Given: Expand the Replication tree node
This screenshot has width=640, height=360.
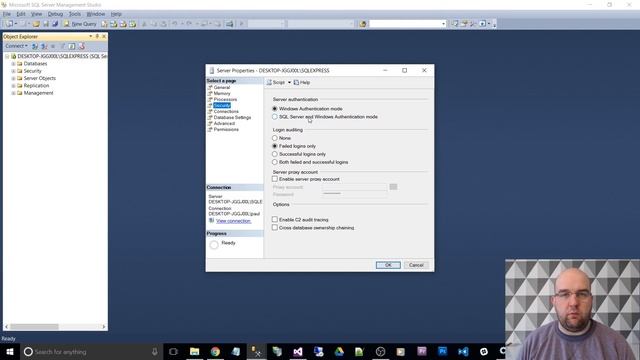Looking at the screenshot, I should 13,86.
